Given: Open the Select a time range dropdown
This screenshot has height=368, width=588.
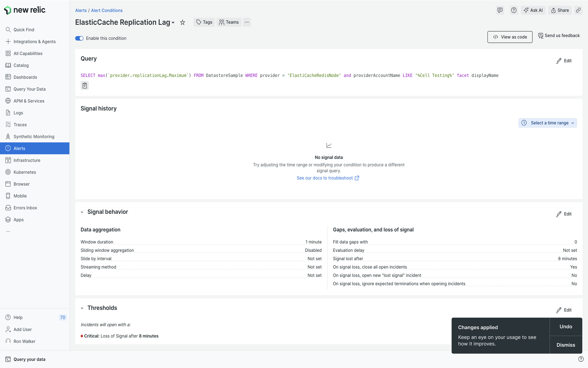Looking at the screenshot, I should click(x=547, y=123).
